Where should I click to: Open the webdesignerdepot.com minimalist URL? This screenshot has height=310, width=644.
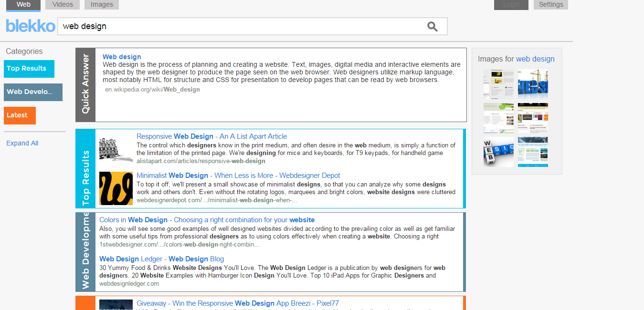217,200
